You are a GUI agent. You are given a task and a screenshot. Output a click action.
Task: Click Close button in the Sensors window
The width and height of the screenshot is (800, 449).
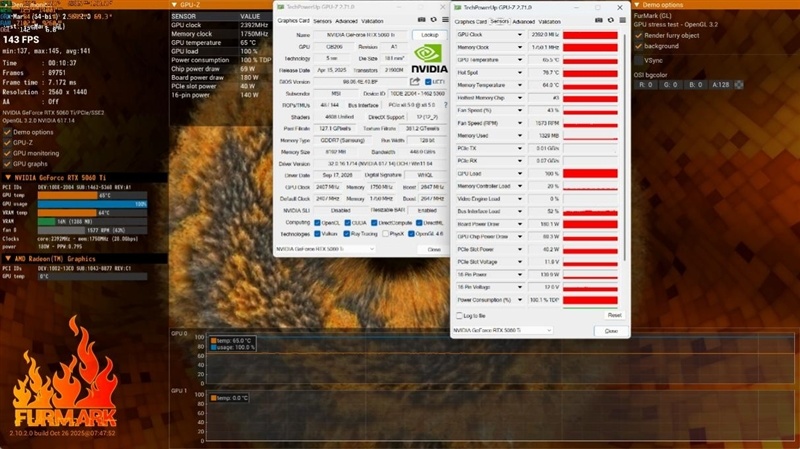pyautogui.click(x=611, y=331)
